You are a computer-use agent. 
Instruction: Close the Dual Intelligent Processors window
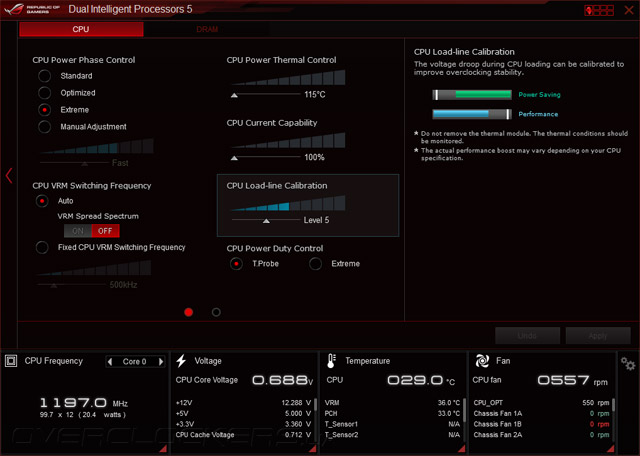coord(629,10)
